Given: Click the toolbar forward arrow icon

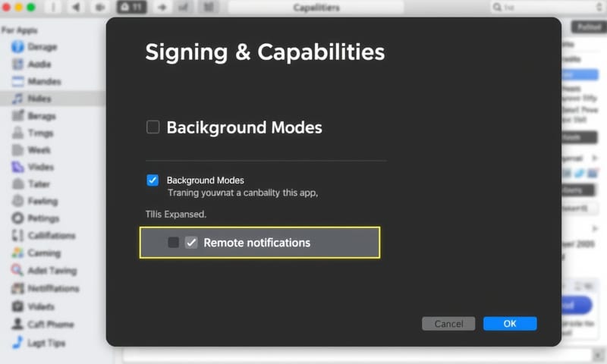Looking at the screenshot, I should coord(162,8).
